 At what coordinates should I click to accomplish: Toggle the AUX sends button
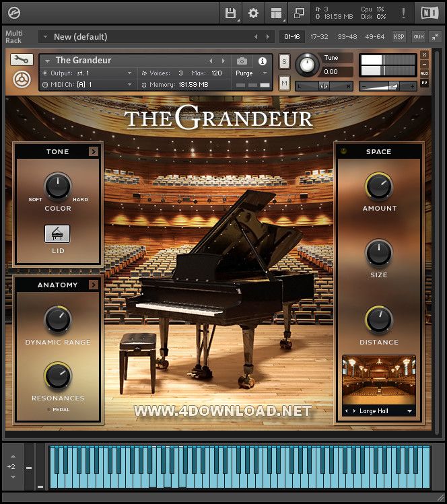pyautogui.click(x=425, y=73)
